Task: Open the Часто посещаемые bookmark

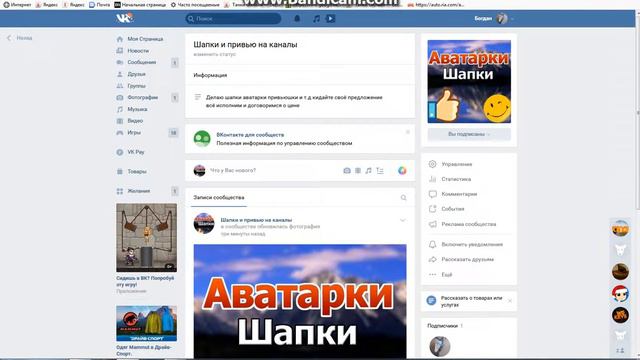Action: (195, 4)
